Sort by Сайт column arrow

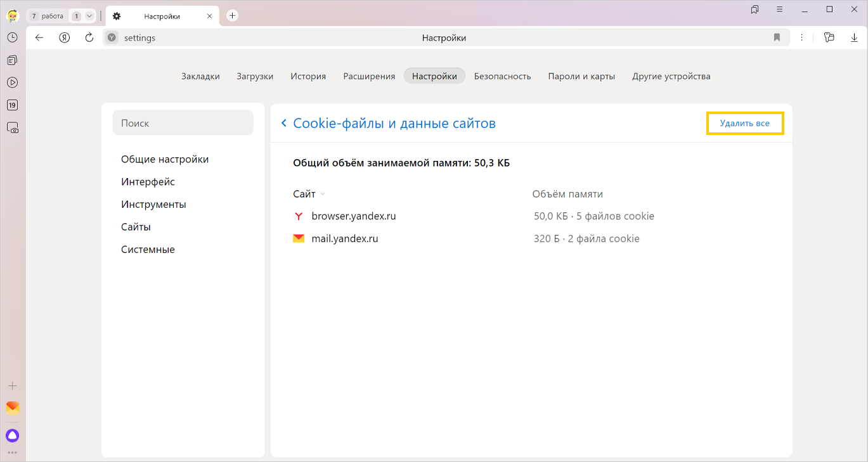(323, 195)
